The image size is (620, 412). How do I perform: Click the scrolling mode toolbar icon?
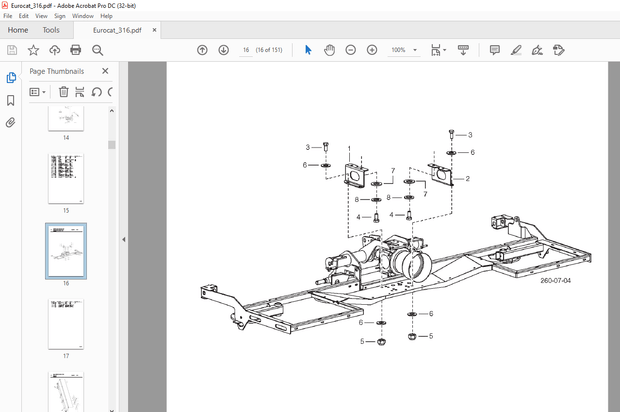(x=463, y=50)
